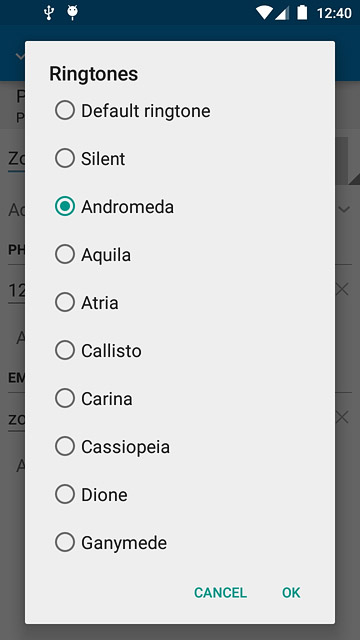Tap the battery status icon
360x640 pixels.
(x=302, y=13)
